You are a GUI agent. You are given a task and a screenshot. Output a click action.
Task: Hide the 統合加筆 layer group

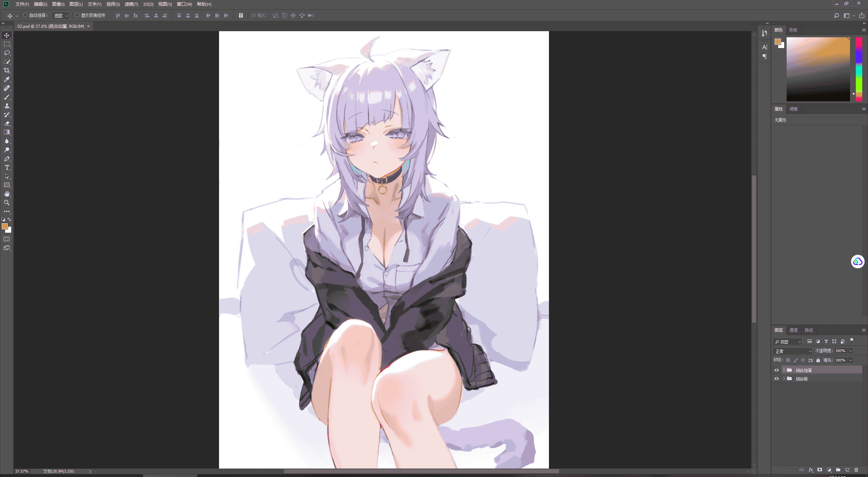click(x=776, y=370)
